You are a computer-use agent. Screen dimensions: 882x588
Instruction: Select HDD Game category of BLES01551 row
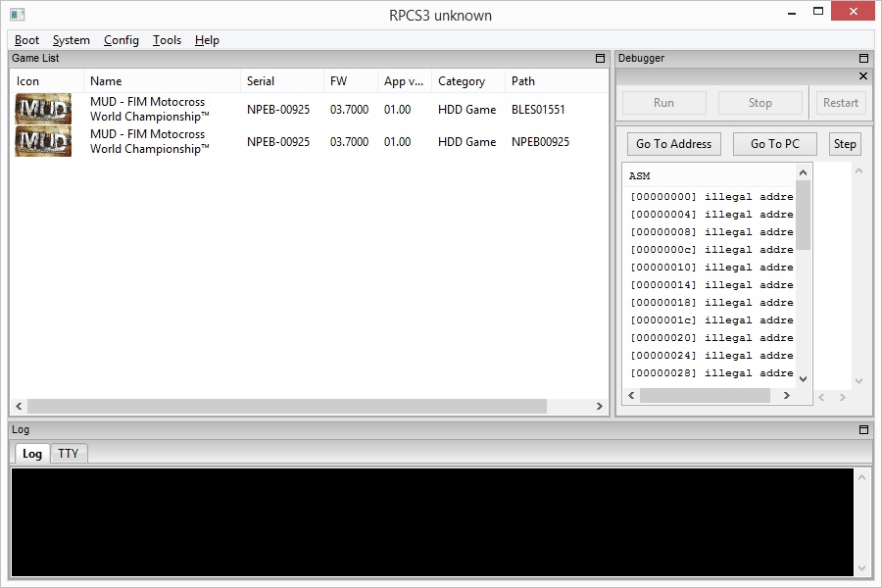click(x=466, y=110)
